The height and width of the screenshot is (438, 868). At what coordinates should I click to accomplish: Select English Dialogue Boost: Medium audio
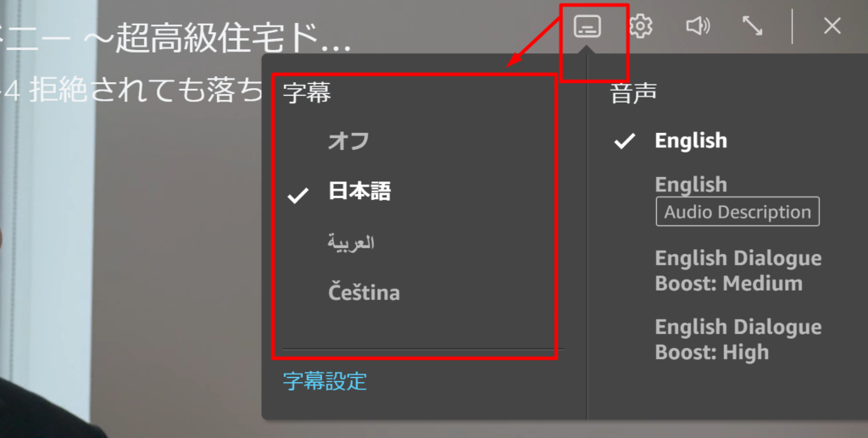[738, 270]
